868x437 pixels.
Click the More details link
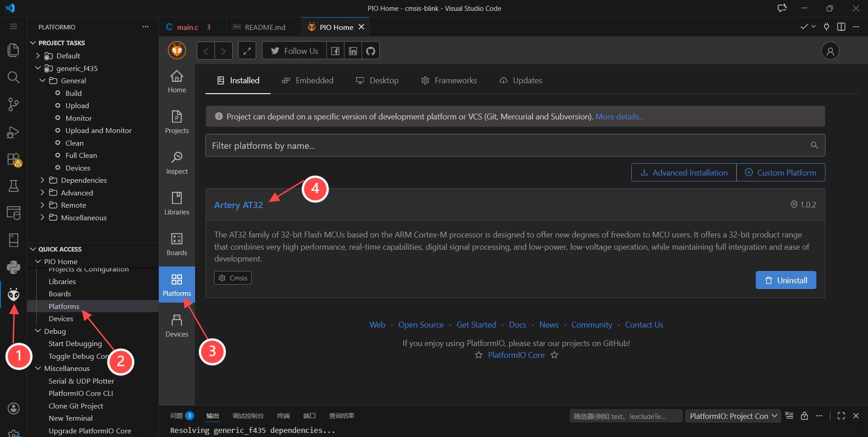coord(620,117)
